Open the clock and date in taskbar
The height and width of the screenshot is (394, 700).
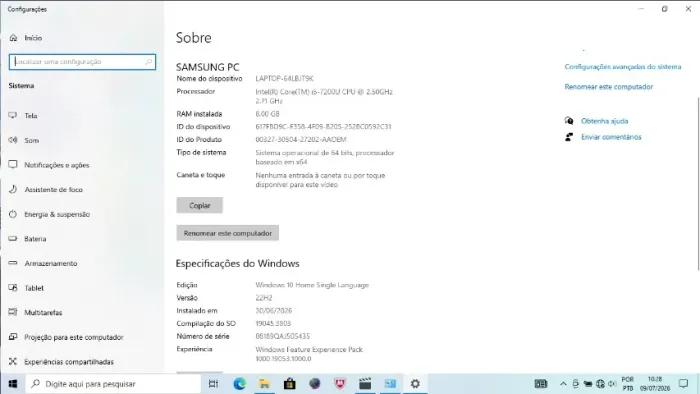click(655, 384)
